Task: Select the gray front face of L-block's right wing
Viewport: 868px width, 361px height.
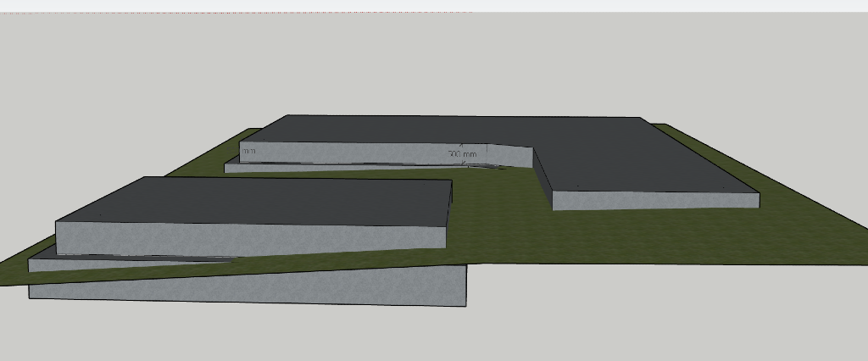Action: coord(654,200)
